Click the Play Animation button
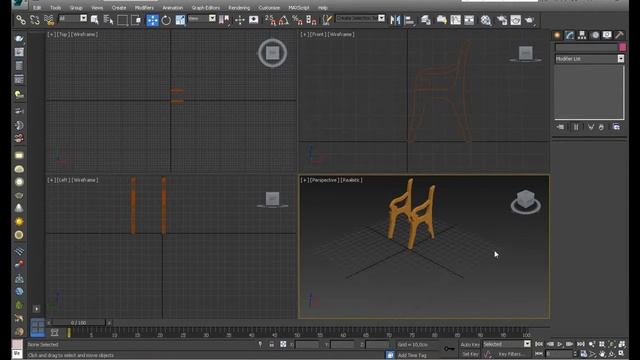The image size is (640, 360). click(560, 344)
